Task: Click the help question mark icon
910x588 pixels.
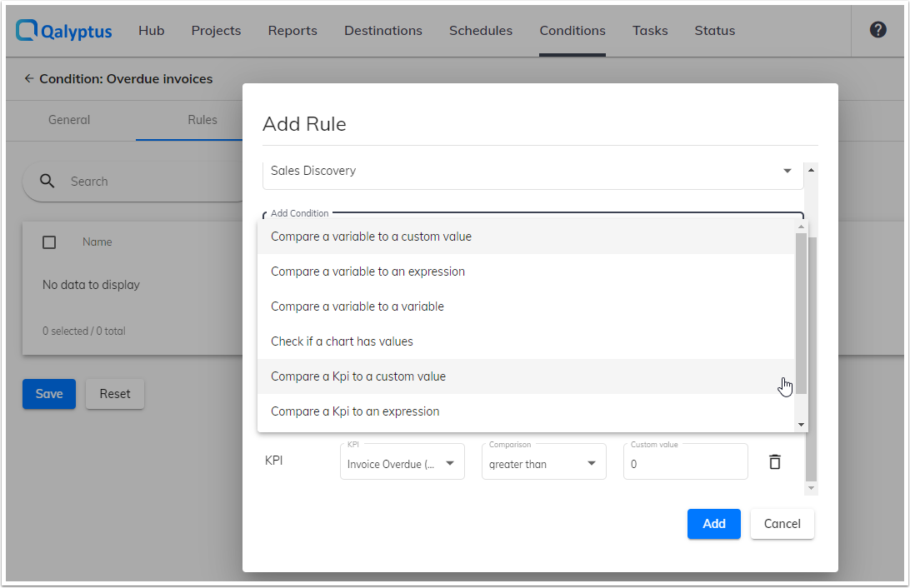Action: [877, 30]
